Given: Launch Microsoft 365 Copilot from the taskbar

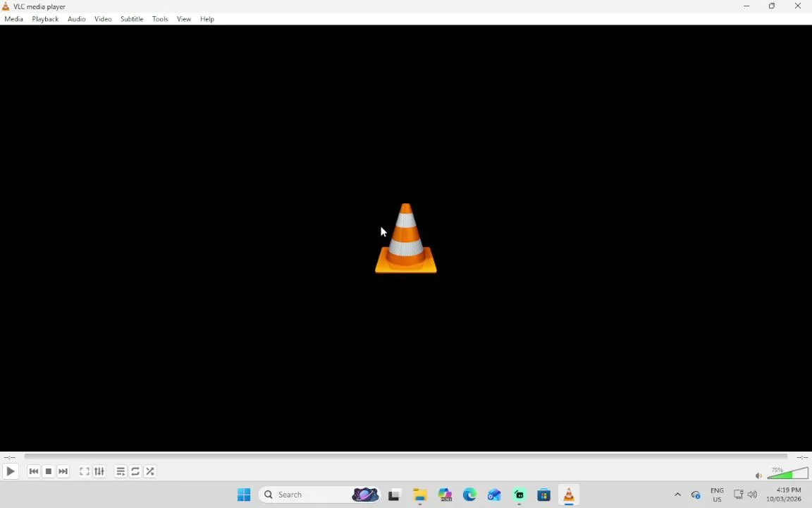Looking at the screenshot, I should click(x=444, y=495).
